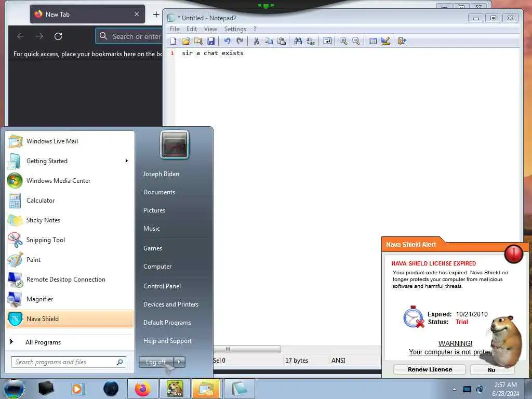This screenshot has width=532, height=399.
Task: Launch Windows Media Center
Action: pyautogui.click(x=70, y=180)
